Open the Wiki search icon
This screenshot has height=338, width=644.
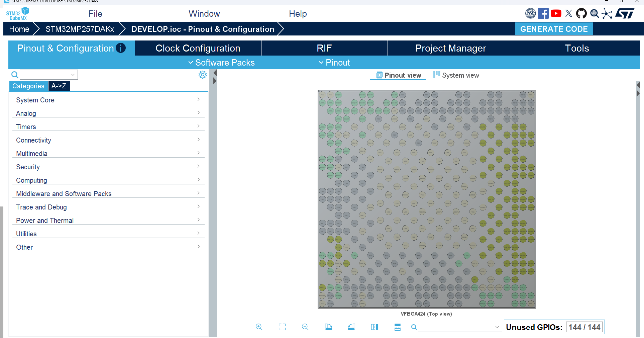click(x=594, y=13)
